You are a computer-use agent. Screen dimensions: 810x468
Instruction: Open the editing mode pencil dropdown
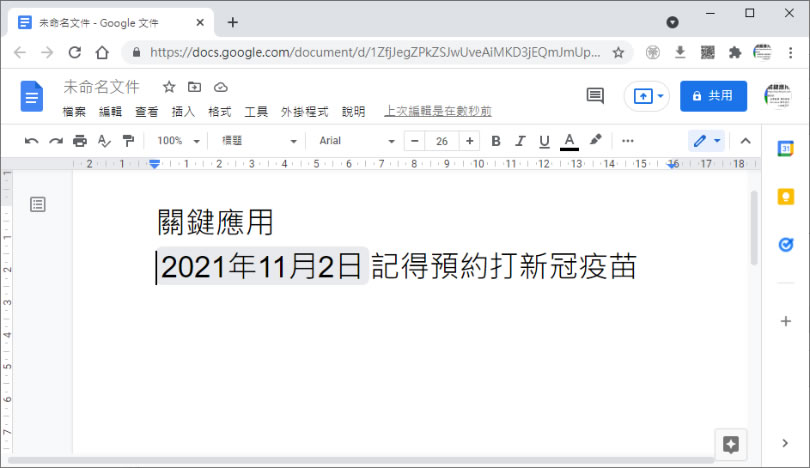pyautogui.click(x=707, y=141)
